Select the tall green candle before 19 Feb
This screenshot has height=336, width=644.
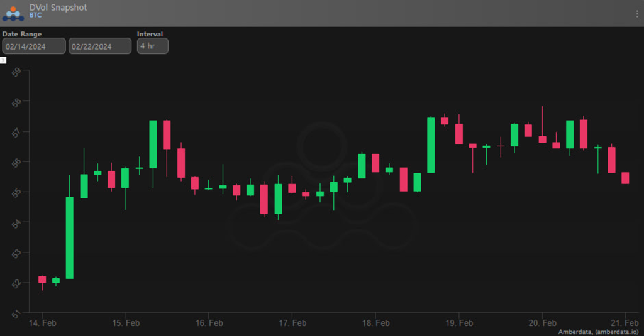click(431, 145)
